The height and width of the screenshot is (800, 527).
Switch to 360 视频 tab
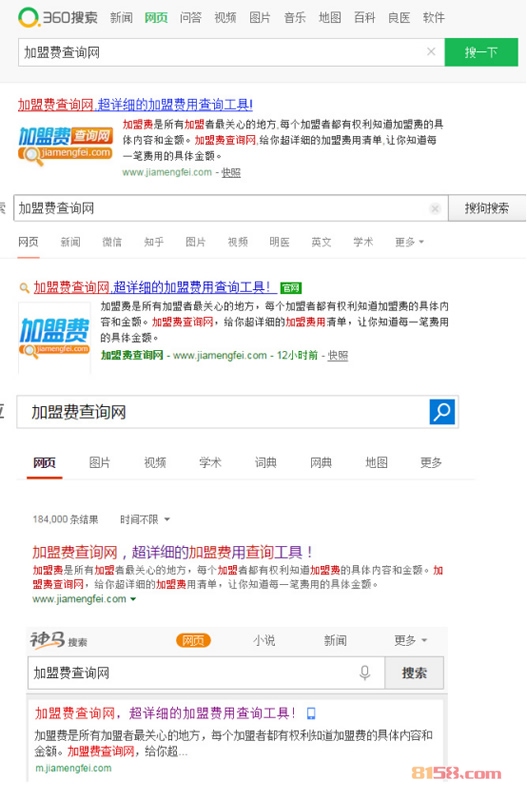pyautogui.click(x=225, y=18)
